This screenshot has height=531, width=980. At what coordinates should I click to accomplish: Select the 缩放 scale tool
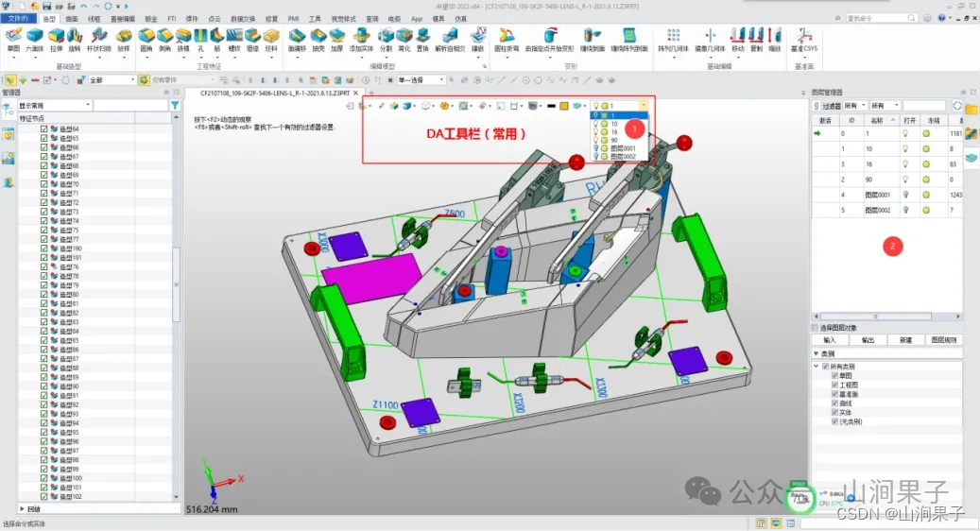774,40
